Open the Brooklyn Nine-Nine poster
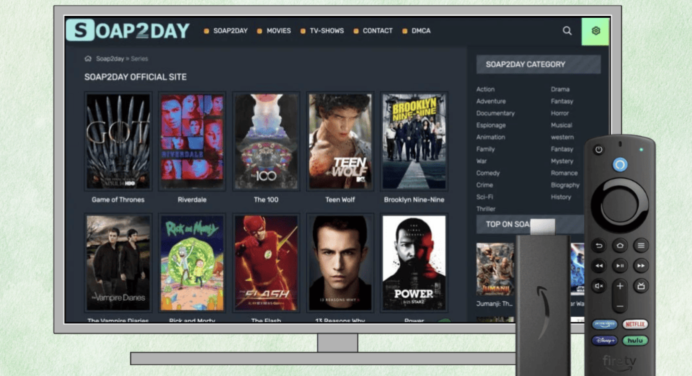This screenshot has width=692, height=376. pos(414,141)
